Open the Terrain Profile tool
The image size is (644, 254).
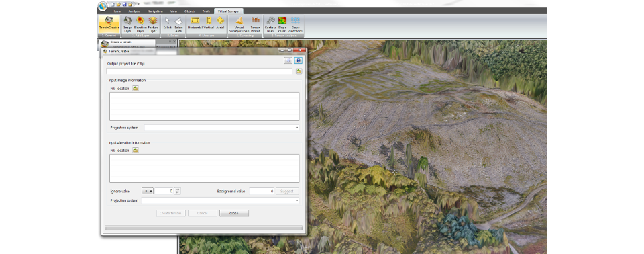click(256, 24)
